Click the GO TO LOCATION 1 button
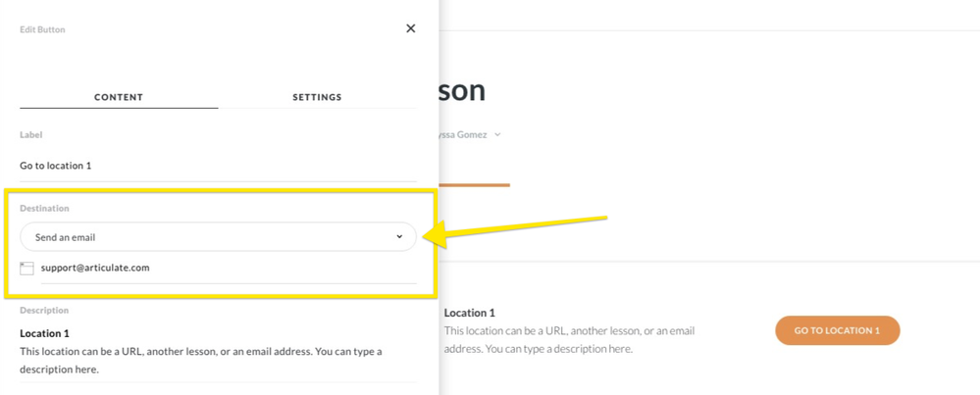This screenshot has height=395, width=980. 837,330
